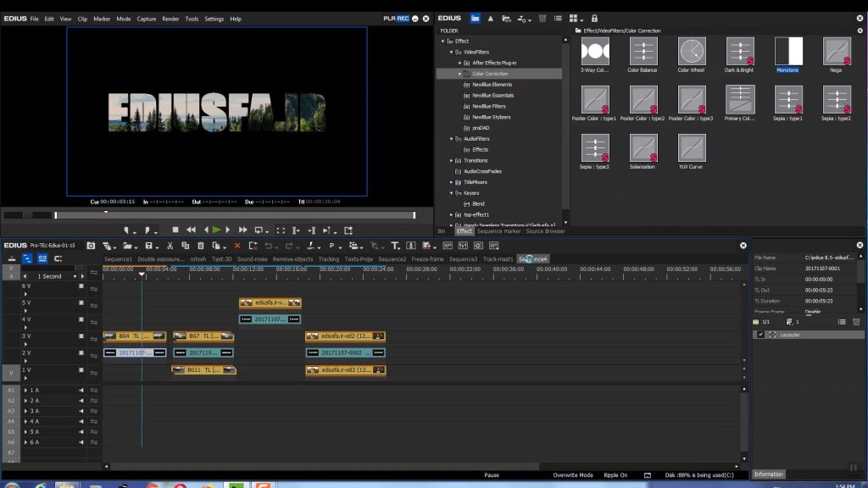Toggle the V video channel patch on 1 V

[11, 373]
